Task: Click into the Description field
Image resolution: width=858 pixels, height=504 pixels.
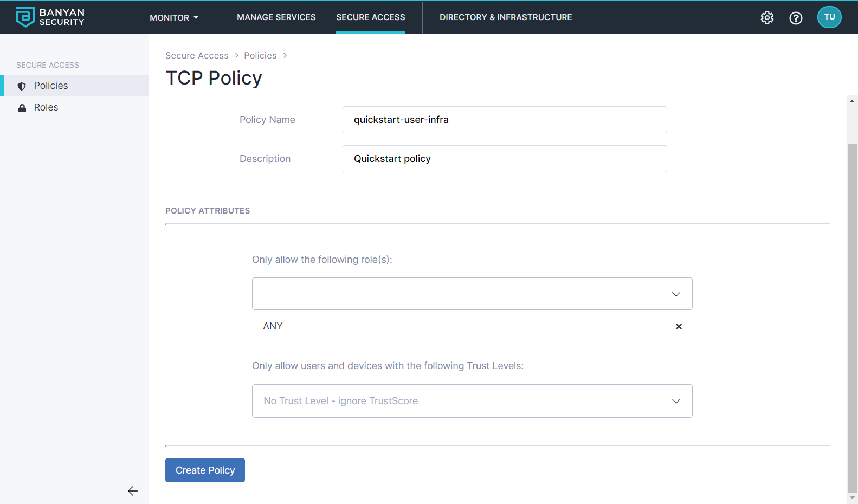Action: pyautogui.click(x=504, y=159)
